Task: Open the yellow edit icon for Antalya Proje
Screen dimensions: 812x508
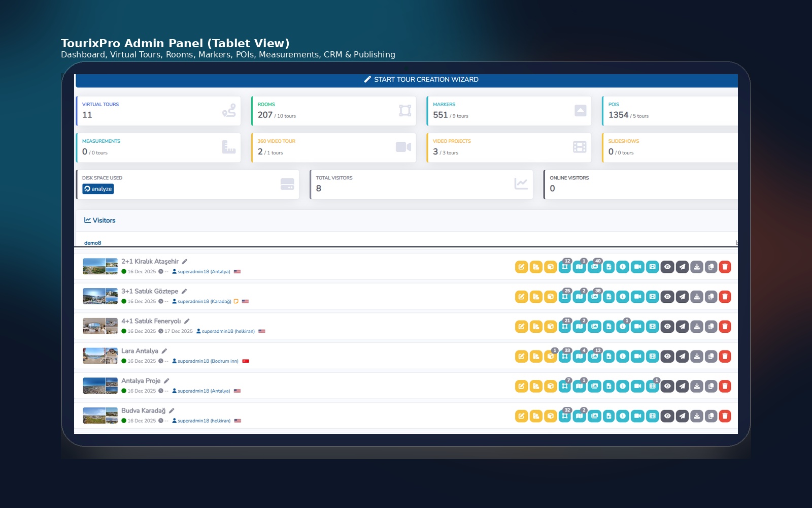Action: pos(521,387)
